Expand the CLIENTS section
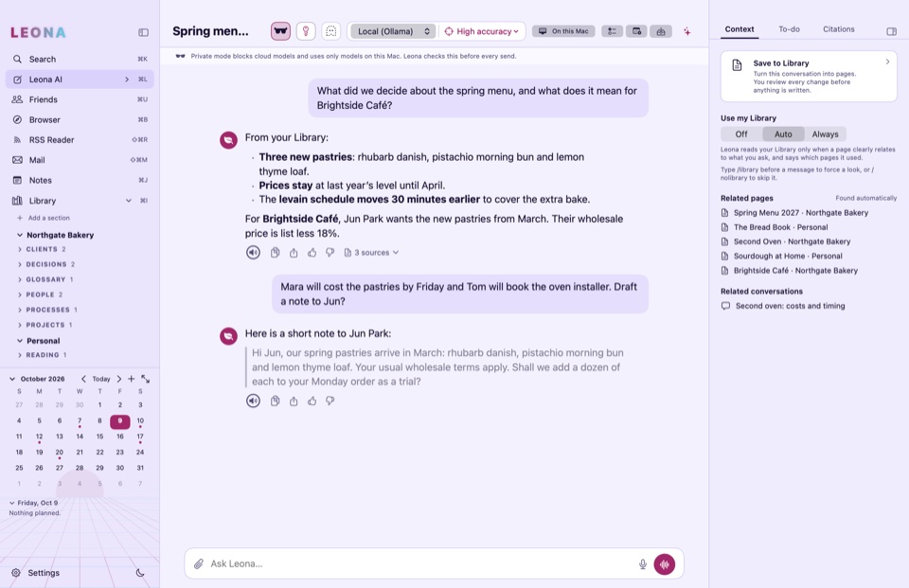This screenshot has height=588, width=909. coord(43,249)
